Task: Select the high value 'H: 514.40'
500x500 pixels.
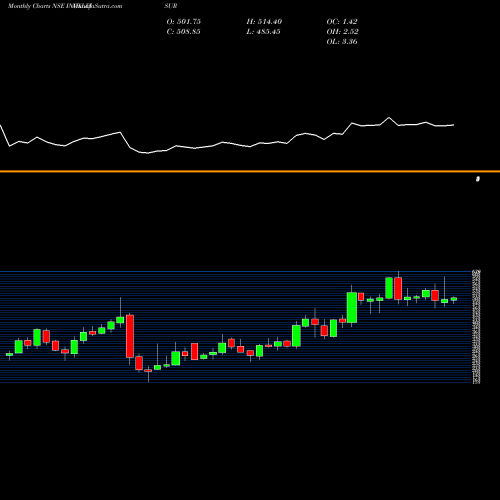Action: [x=264, y=21]
